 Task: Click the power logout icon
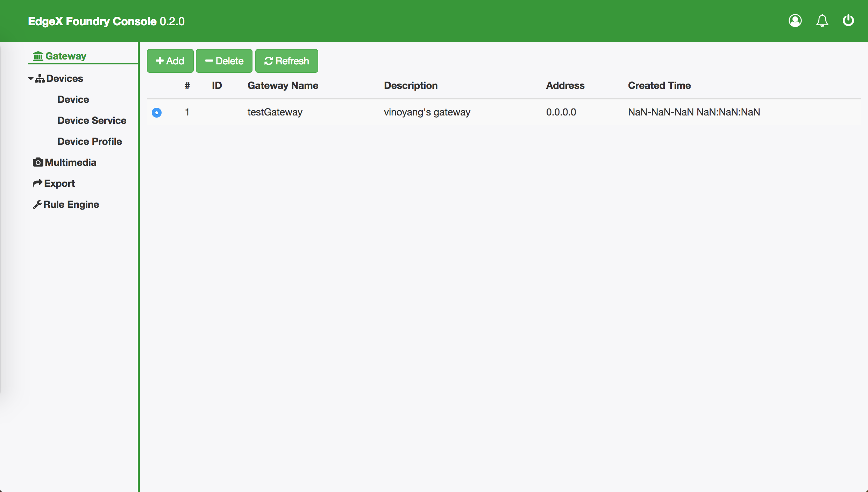pyautogui.click(x=848, y=21)
